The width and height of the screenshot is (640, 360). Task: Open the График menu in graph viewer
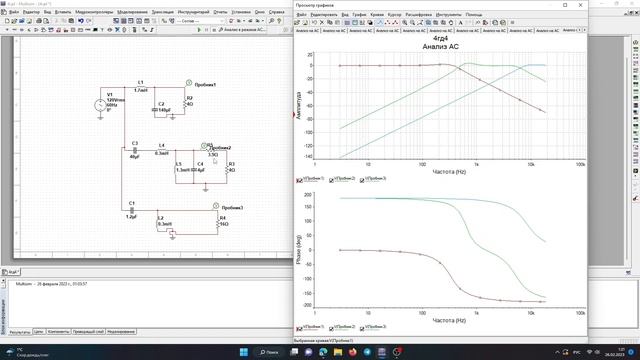coord(359,15)
